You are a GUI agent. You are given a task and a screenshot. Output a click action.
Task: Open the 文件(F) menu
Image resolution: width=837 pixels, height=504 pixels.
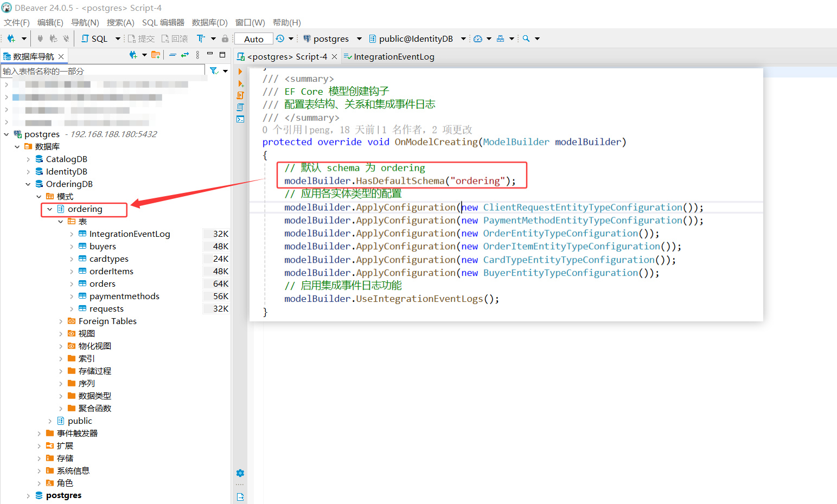[x=17, y=22]
